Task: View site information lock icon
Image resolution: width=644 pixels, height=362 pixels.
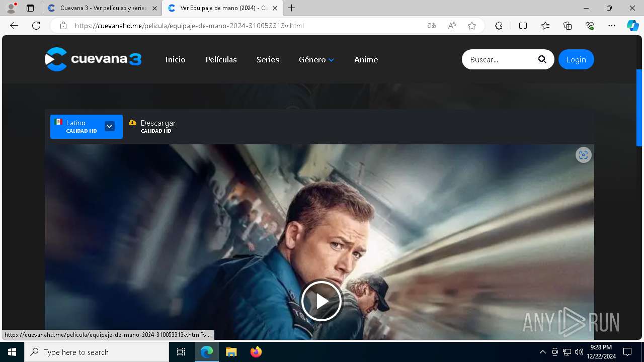Action: click(x=63, y=26)
